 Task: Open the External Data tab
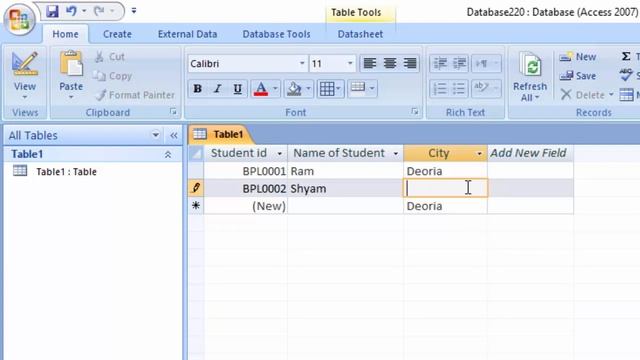187,34
